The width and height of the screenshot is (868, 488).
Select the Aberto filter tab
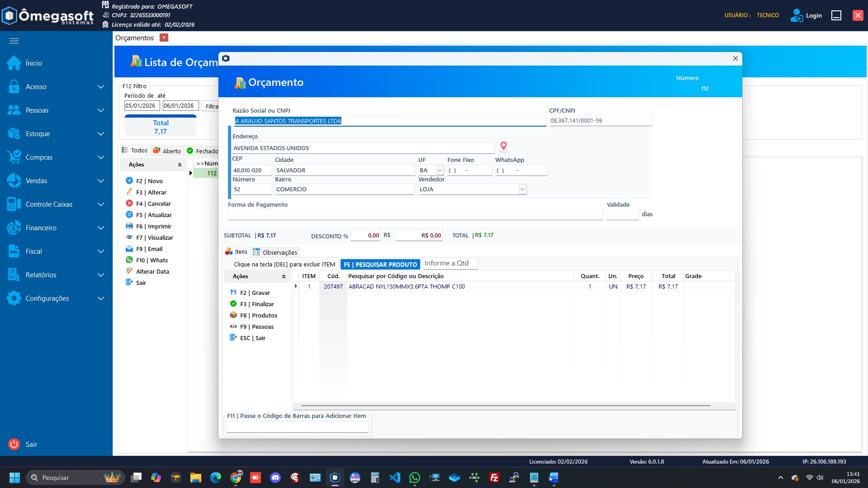(167, 151)
